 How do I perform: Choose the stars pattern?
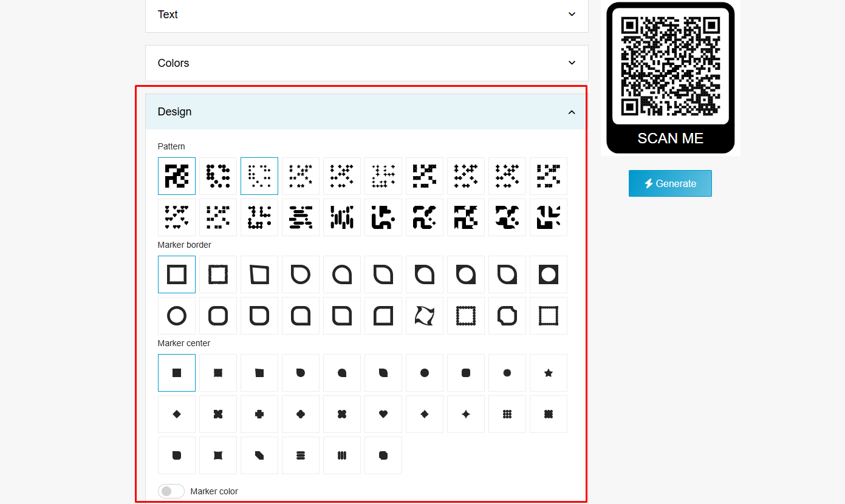[x=301, y=176]
